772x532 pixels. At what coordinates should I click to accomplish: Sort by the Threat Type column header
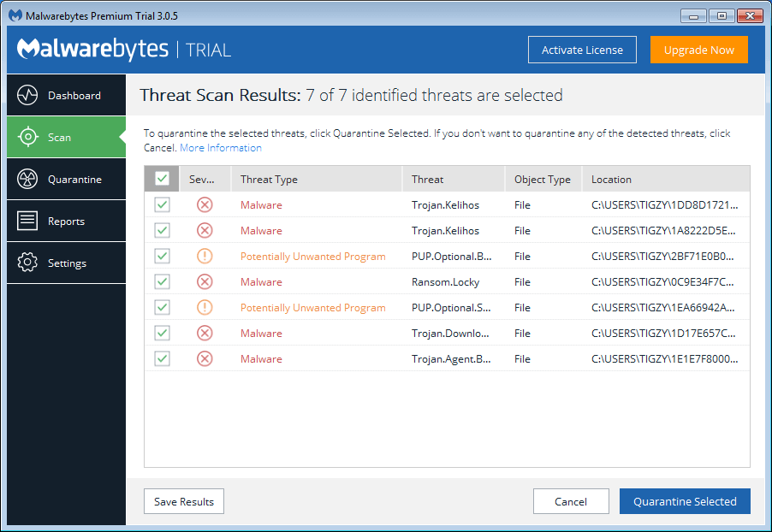269,180
